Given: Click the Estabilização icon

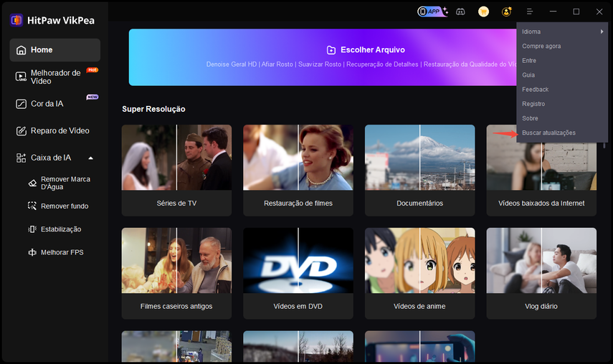Looking at the screenshot, I should coord(32,229).
